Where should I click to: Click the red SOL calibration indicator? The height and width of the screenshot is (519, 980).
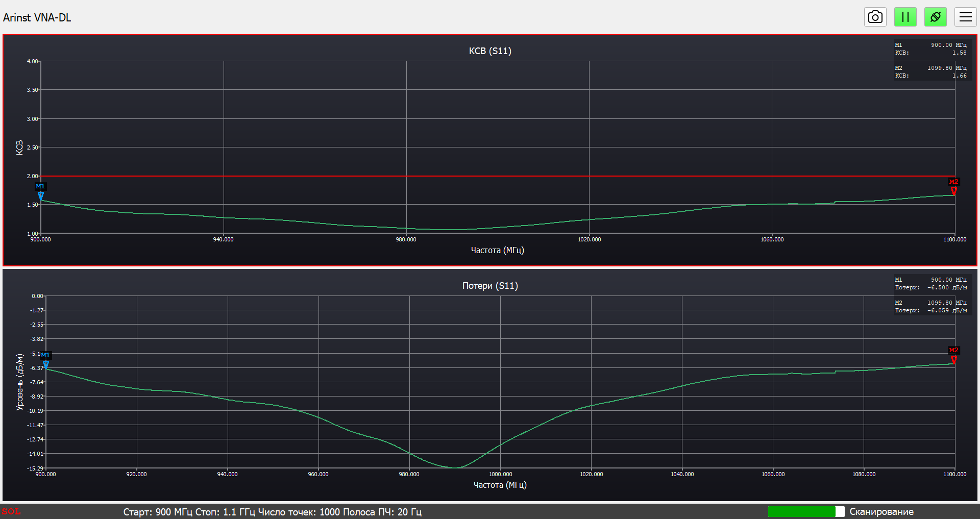coord(11,511)
